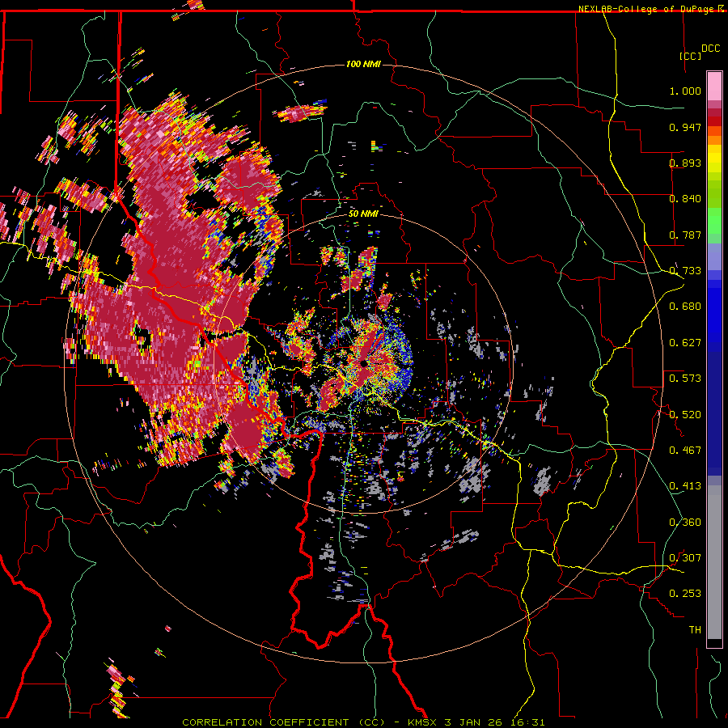Click the [CC] units label
The height and width of the screenshot is (728, 728).
(691, 56)
